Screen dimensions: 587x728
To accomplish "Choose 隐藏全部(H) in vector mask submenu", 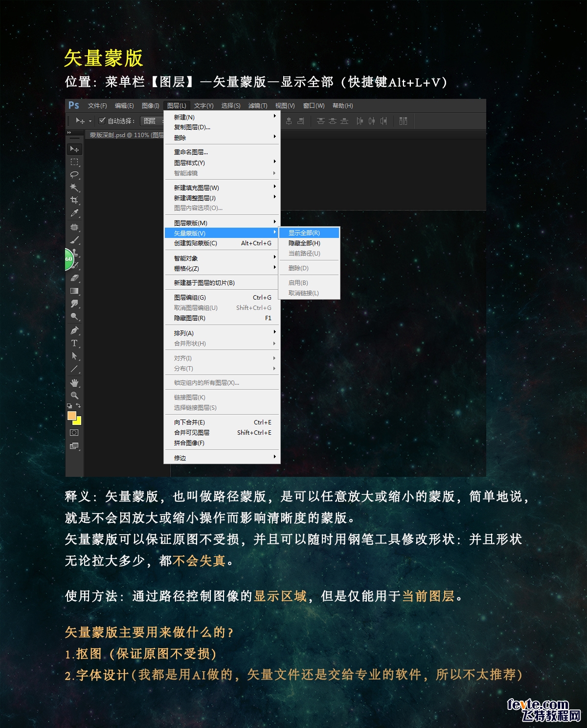I will point(309,243).
